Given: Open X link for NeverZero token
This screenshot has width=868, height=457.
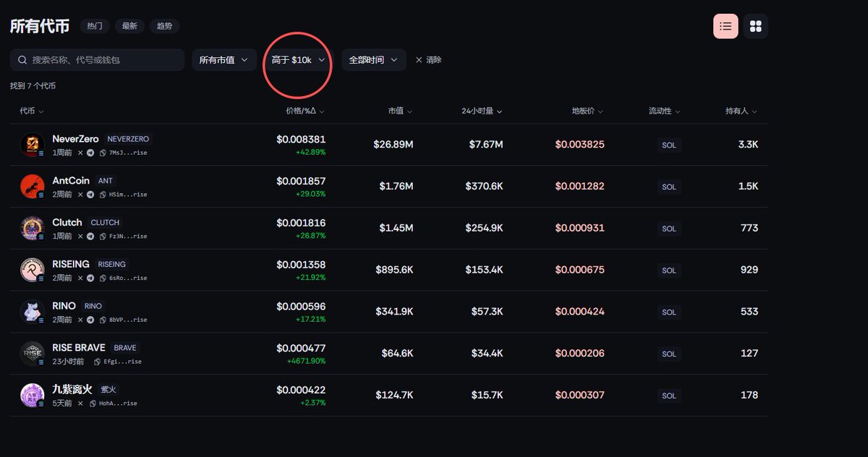Looking at the screenshot, I should tap(80, 153).
